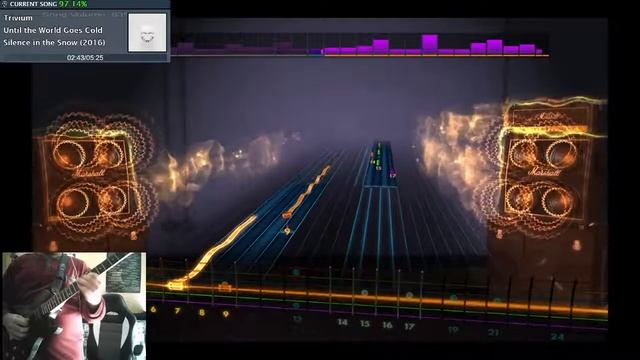This screenshot has height=360, width=640.
Task: Click fret number 16 on fretboard
Action: pos(387,325)
